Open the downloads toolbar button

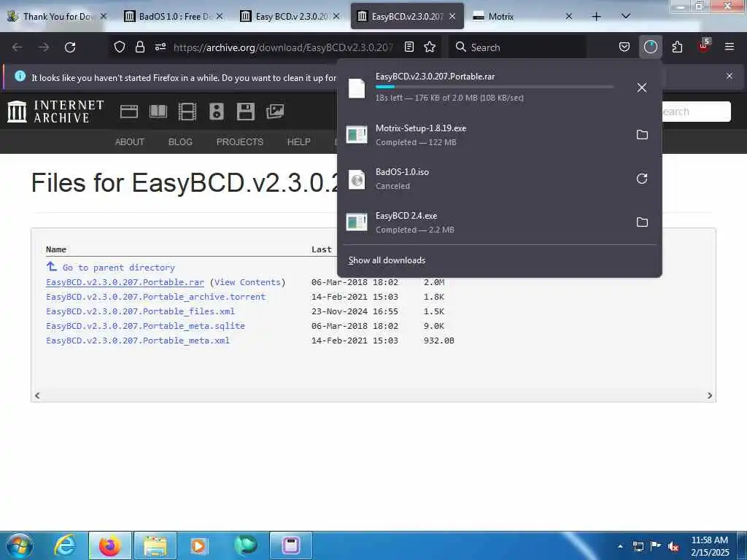[x=650, y=47]
